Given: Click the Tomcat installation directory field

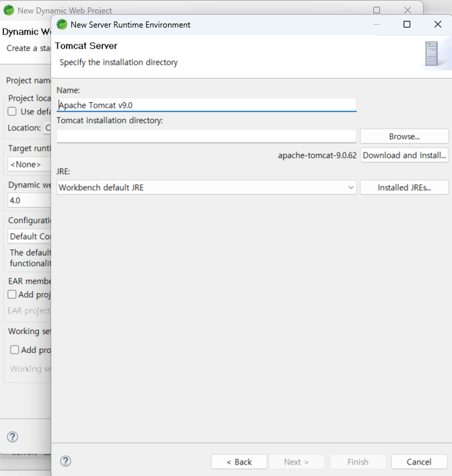Looking at the screenshot, I should (206, 136).
